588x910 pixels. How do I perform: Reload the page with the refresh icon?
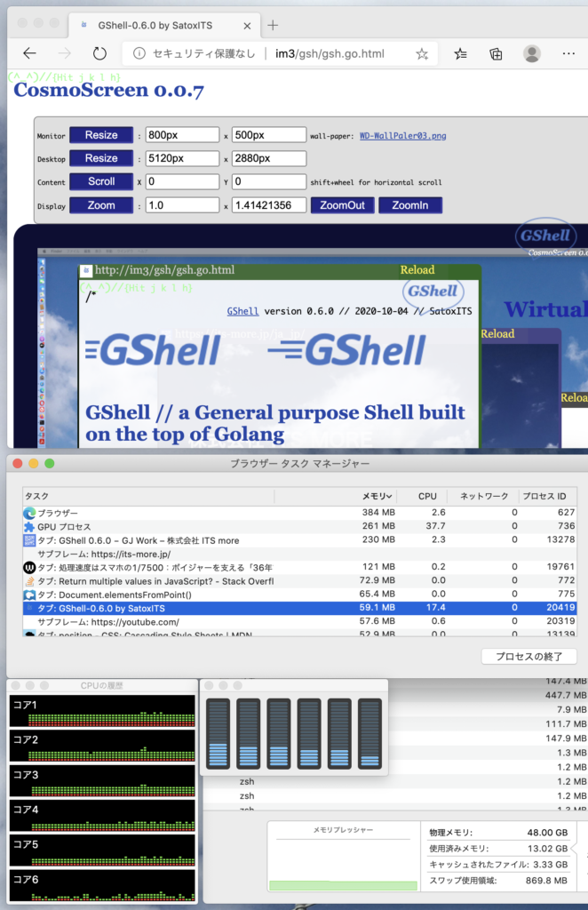(x=99, y=53)
